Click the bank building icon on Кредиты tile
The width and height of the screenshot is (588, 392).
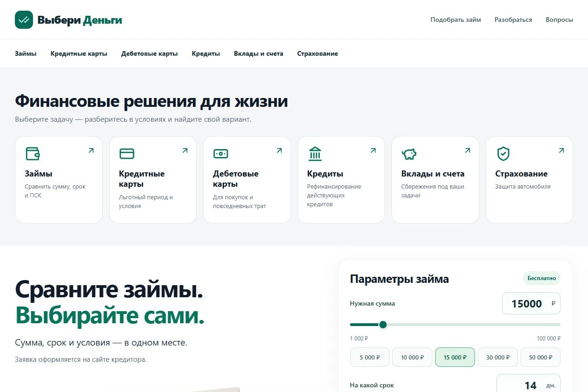[315, 153]
